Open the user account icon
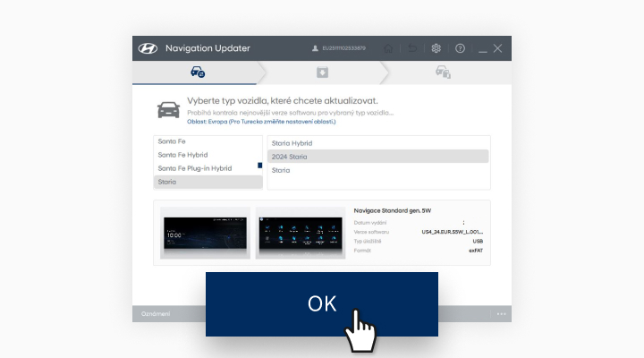This screenshot has height=358, width=644. (x=315, y=48)
